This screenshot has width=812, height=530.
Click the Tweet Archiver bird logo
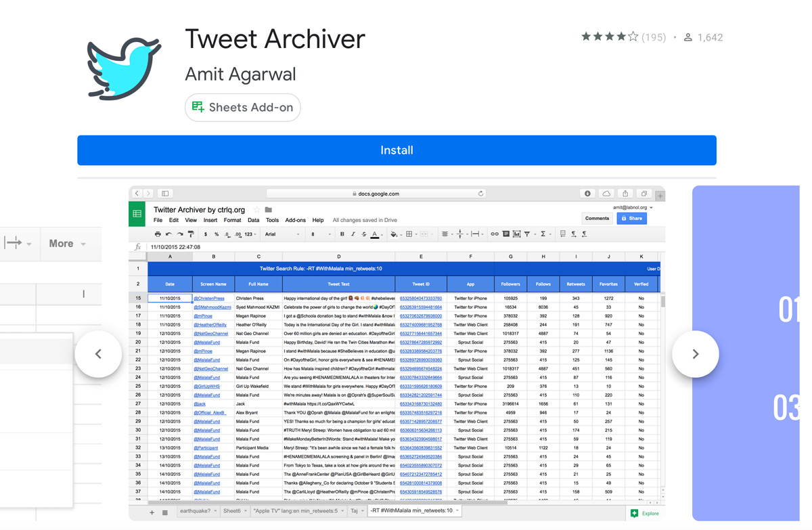tap(125, 69)
